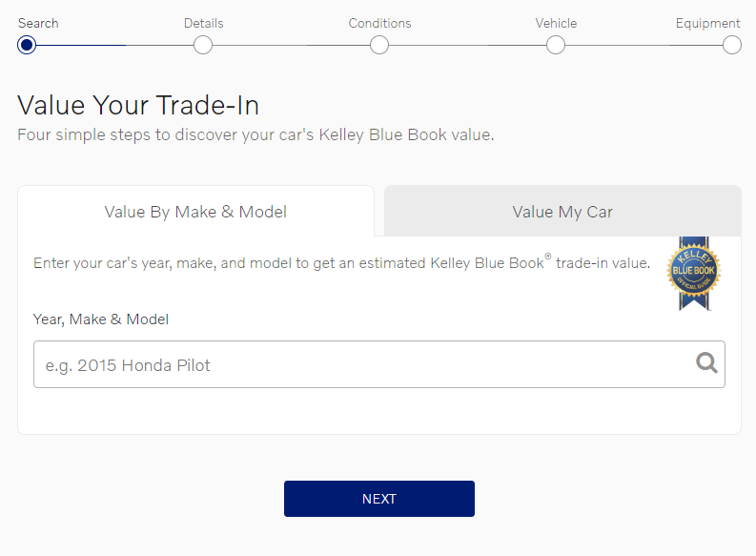The height and width of the screenshot is (556, 756).
Task: Select the Vehicle step circle
Action: tap(556, 45)
